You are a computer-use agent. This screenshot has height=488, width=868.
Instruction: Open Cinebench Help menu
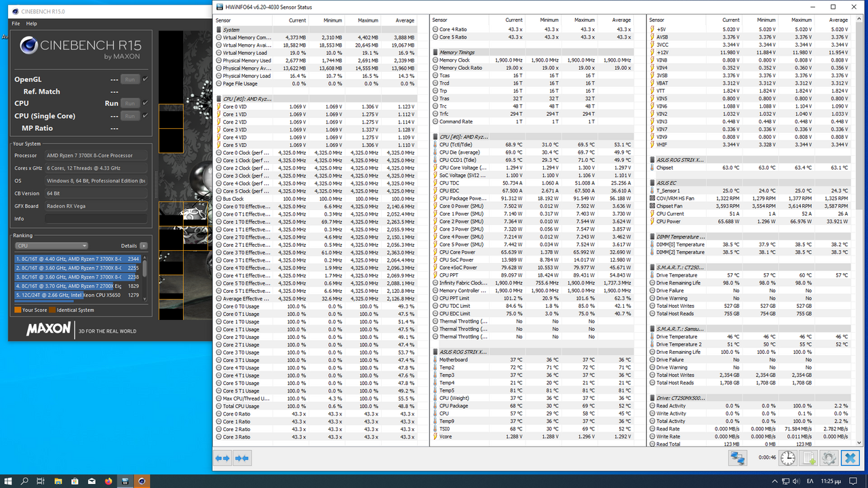[x=31, y=23]
